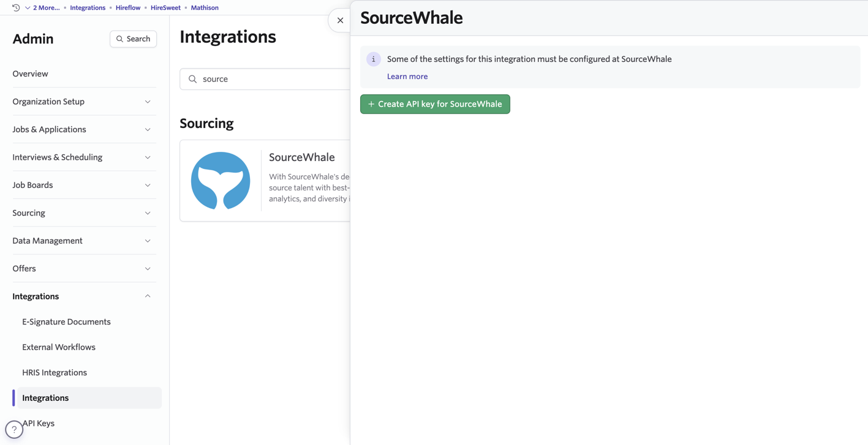Click the SourceWhale panel title
The width and height of the screenshot is (868, 445).
(x=412, y=18)
